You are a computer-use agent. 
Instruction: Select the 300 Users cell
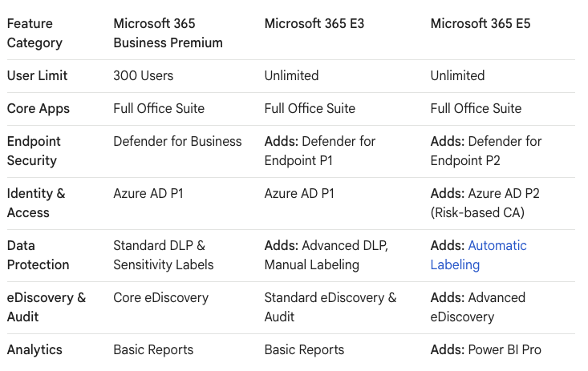point(144,76)
